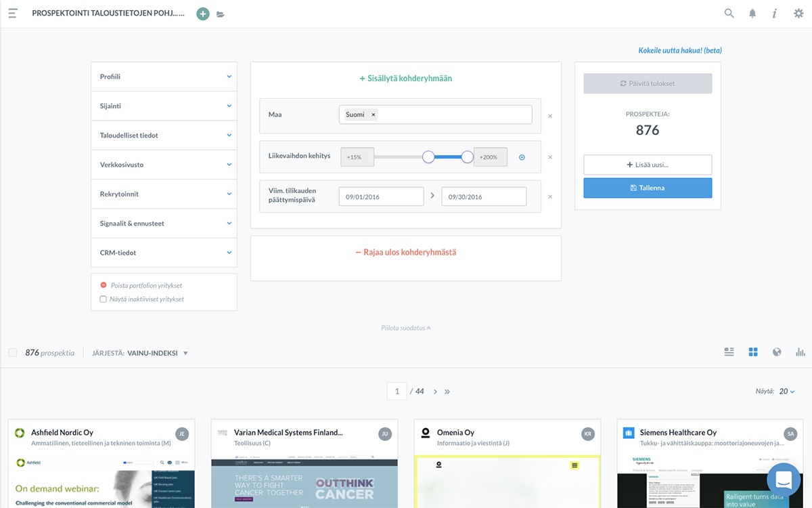The image size is (812, 508).
Task: Open the notifications bell icon
Action: (x=752, y=14)
